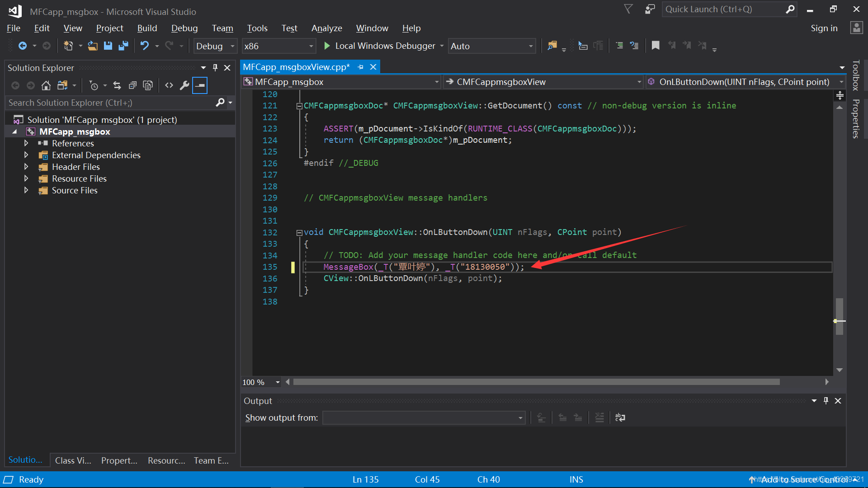Click the Save All toolbar icon
Screen dimensions: 868x488
(x=123, y=46)
